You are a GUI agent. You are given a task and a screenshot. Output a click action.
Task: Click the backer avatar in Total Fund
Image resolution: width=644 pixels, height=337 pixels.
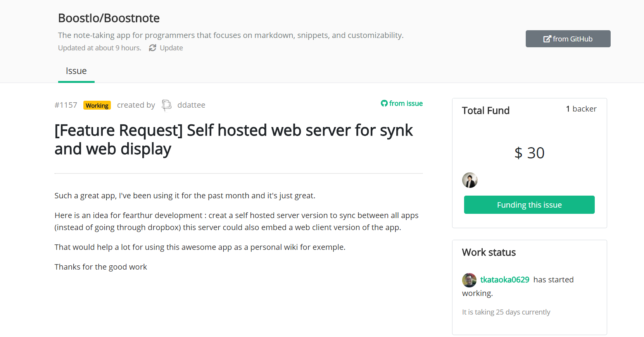[x=470, y=180]
